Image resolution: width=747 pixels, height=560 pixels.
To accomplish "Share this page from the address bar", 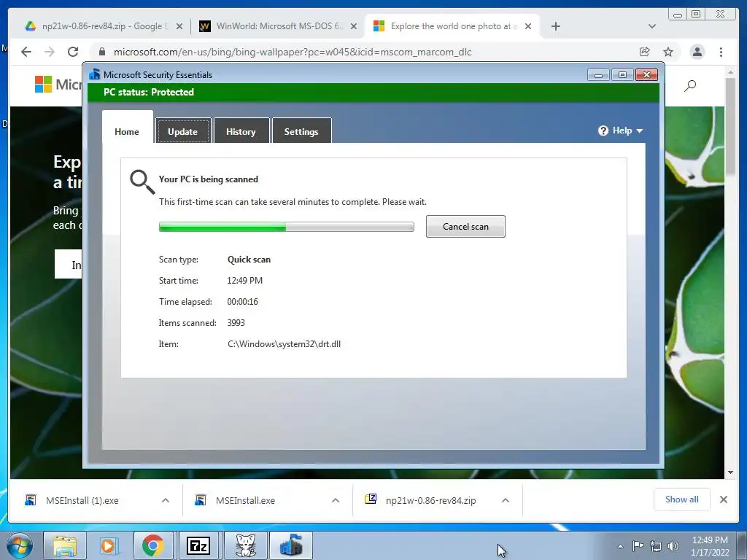I will pyautogui.click(x=645, y=52).
